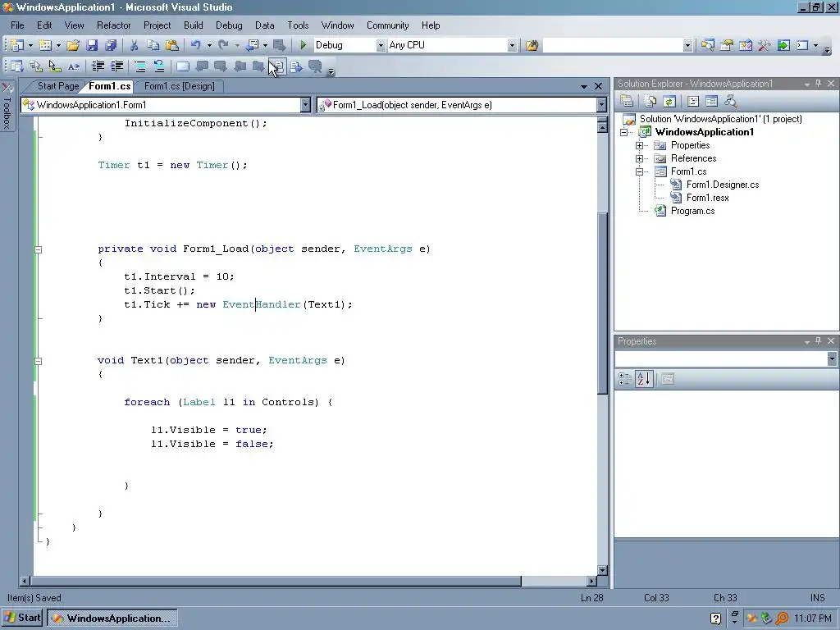Click the Undo arrow icon

[x=195, y=46]
